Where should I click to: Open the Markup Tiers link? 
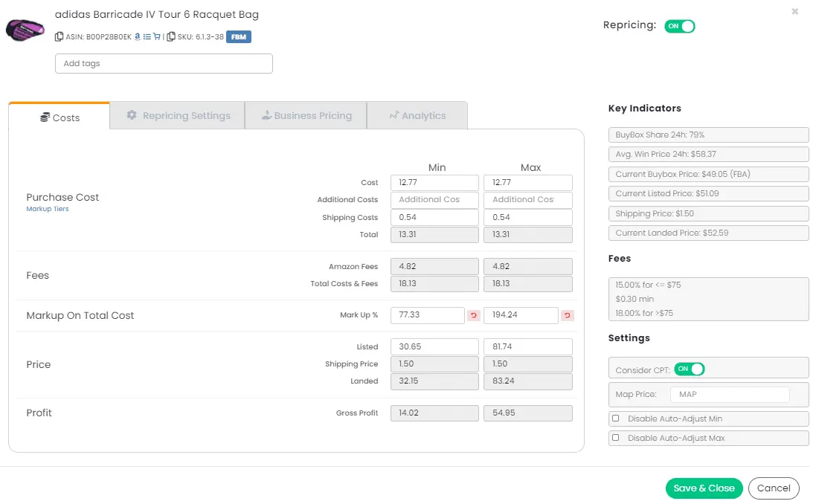click(x=48, y=209)
